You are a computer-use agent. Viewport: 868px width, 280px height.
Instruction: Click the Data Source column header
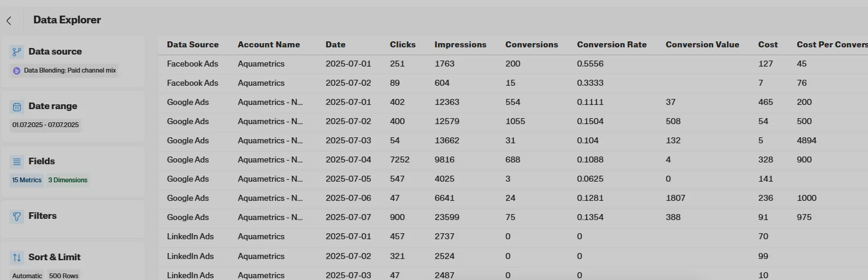pyautogui.click(x=193, y=44)
